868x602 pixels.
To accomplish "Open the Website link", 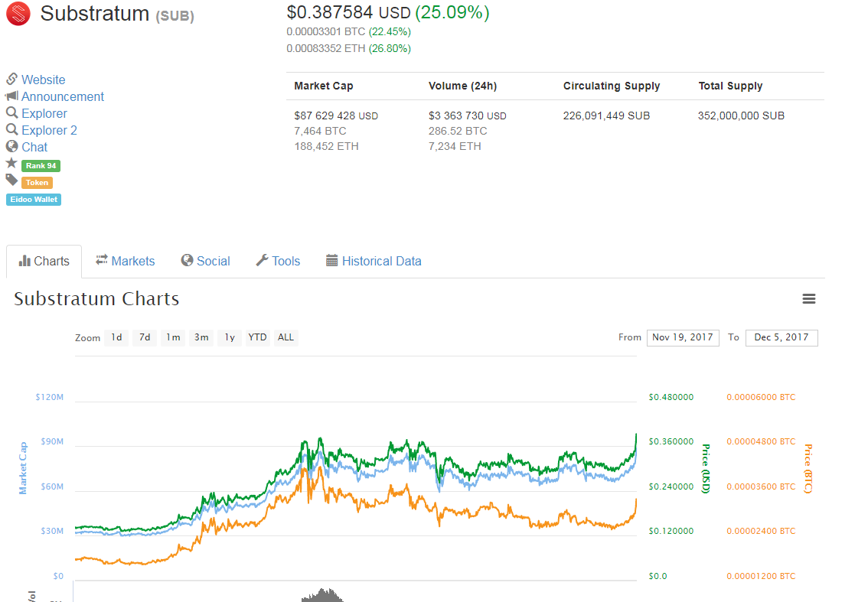I will [x=43, y=80].
